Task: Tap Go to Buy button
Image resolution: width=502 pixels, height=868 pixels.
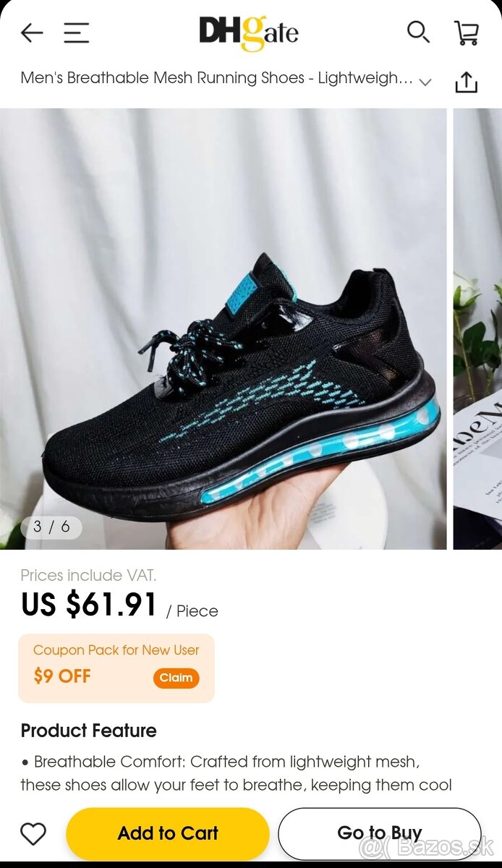Action: click(379, 833)
